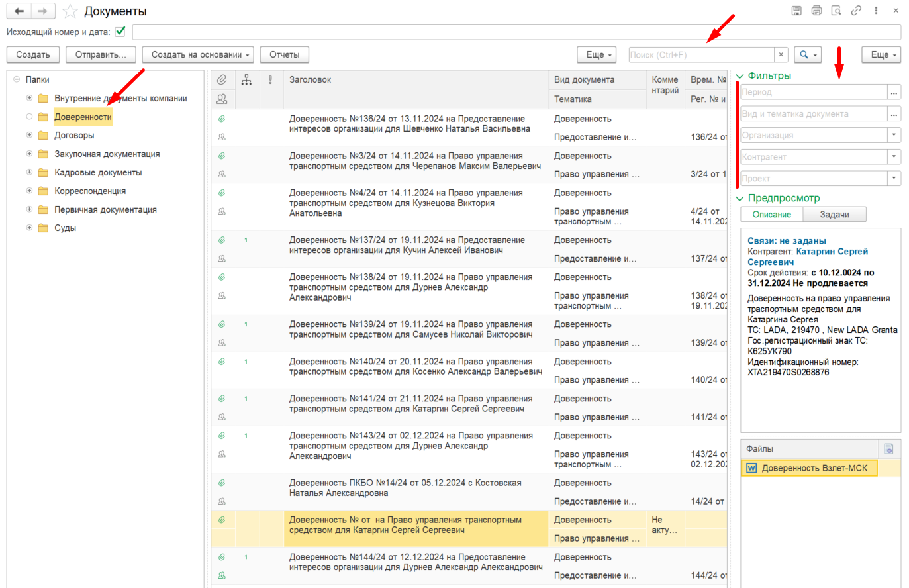
Task: Collapse the Предпросмотр section
Action: (740, 198)
